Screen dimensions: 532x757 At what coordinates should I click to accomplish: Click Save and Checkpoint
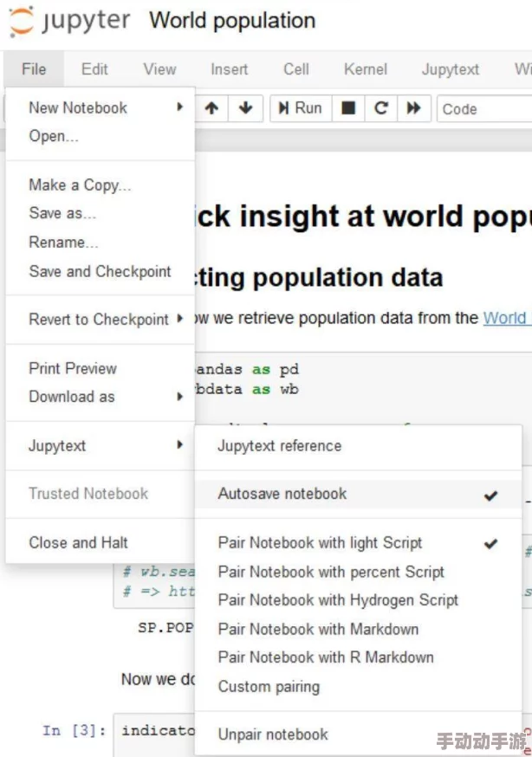point(101,271)
